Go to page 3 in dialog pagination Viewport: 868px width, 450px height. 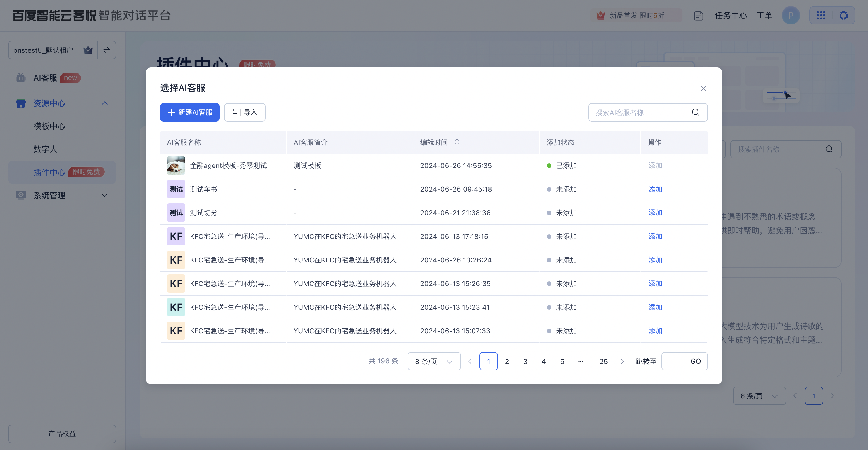(525, 361)
